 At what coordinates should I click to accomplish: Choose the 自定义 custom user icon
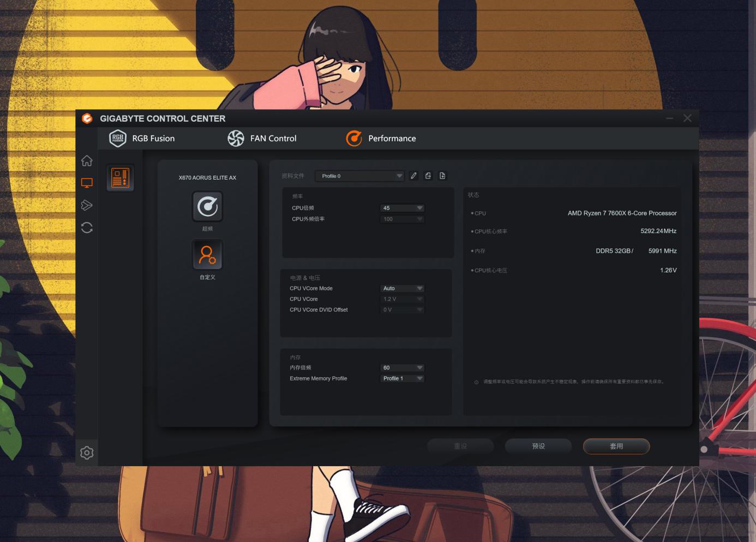207,255
